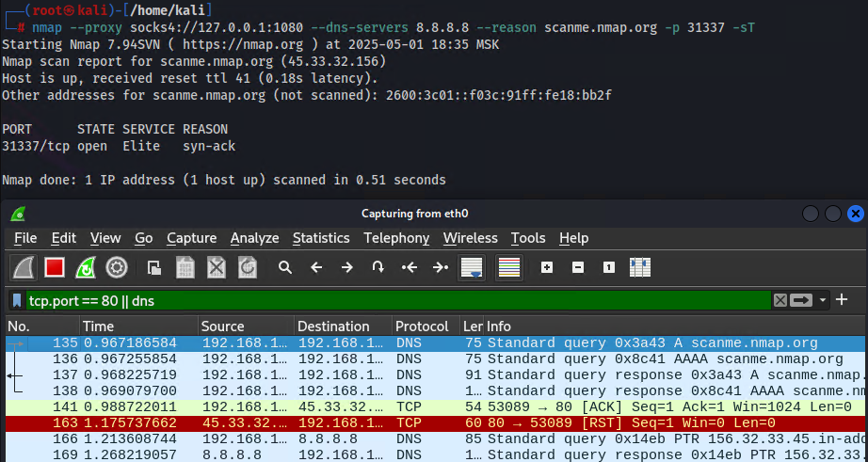868x462 pixels.
Task: Go back to previous packet
Action: tap(316, 267)
